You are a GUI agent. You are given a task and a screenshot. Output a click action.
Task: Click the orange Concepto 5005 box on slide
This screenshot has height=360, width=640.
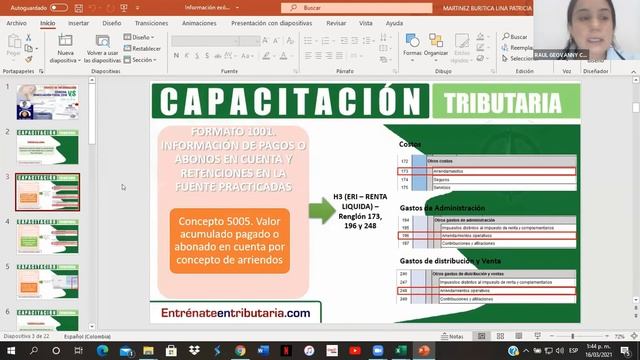(x=230, y=241)
